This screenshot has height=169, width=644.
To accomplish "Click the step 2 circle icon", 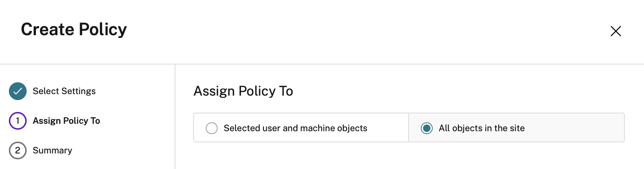I will pos(18,150).
